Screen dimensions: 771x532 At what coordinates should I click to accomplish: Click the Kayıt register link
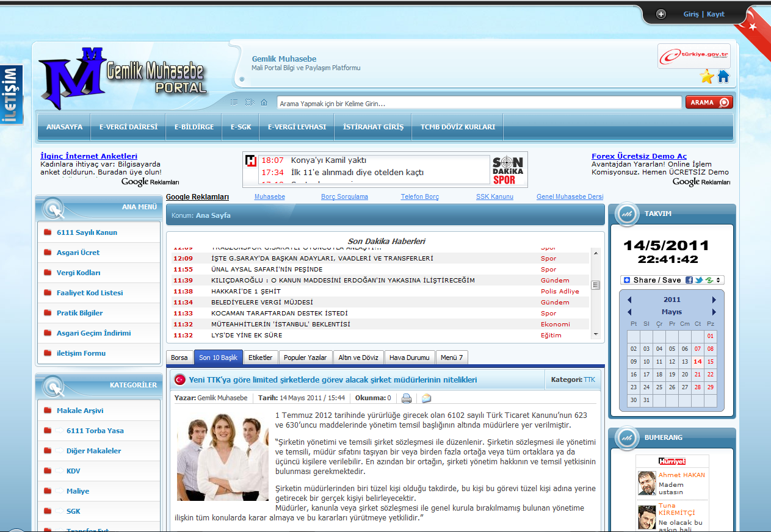(x=715, y=14)
